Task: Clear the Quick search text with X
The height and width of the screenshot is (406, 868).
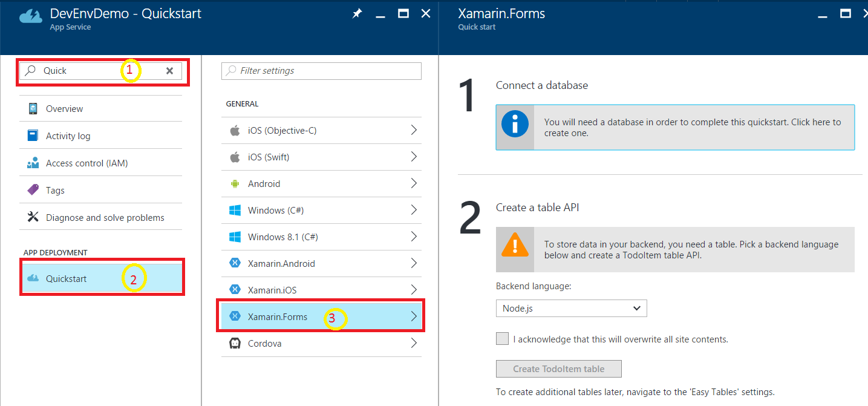Action: click(x=170, y=71)
